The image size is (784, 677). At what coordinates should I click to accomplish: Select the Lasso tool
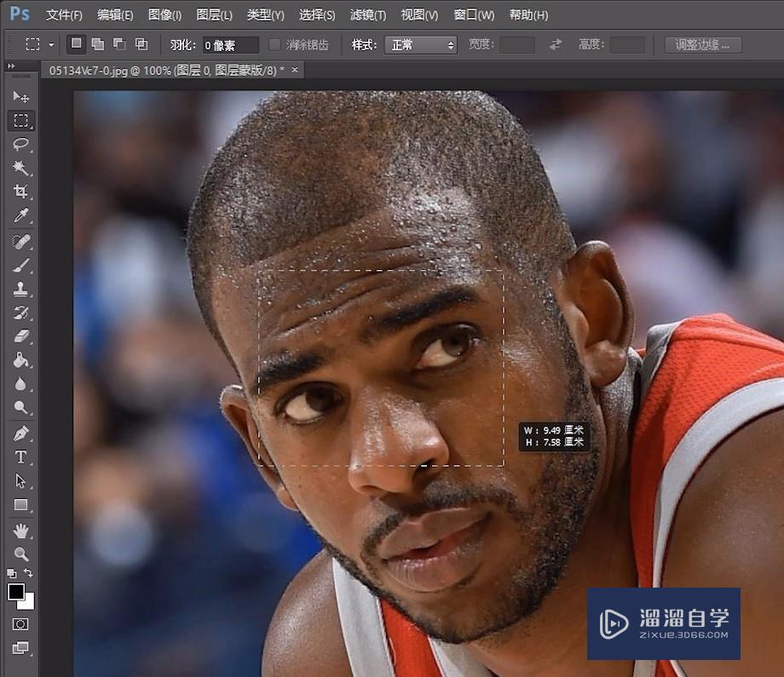(x=20, y=145)
